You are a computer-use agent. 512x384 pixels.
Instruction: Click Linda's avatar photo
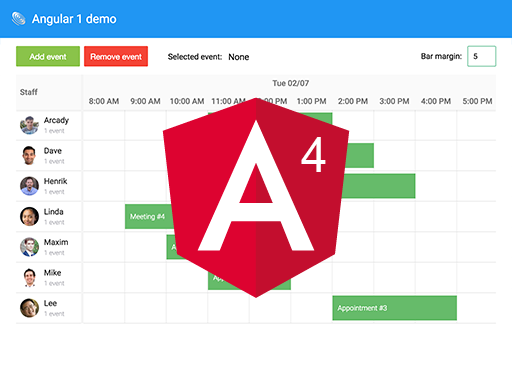[x=29, y=217]
